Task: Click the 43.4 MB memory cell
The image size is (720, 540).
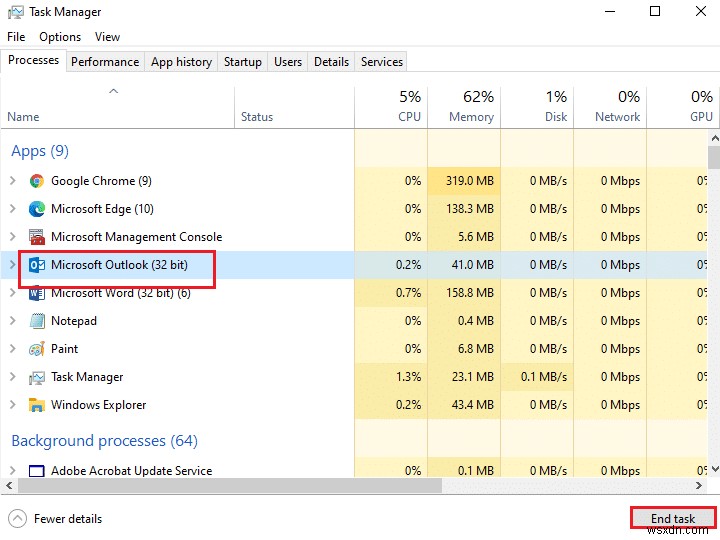Action: coord(464,405)
